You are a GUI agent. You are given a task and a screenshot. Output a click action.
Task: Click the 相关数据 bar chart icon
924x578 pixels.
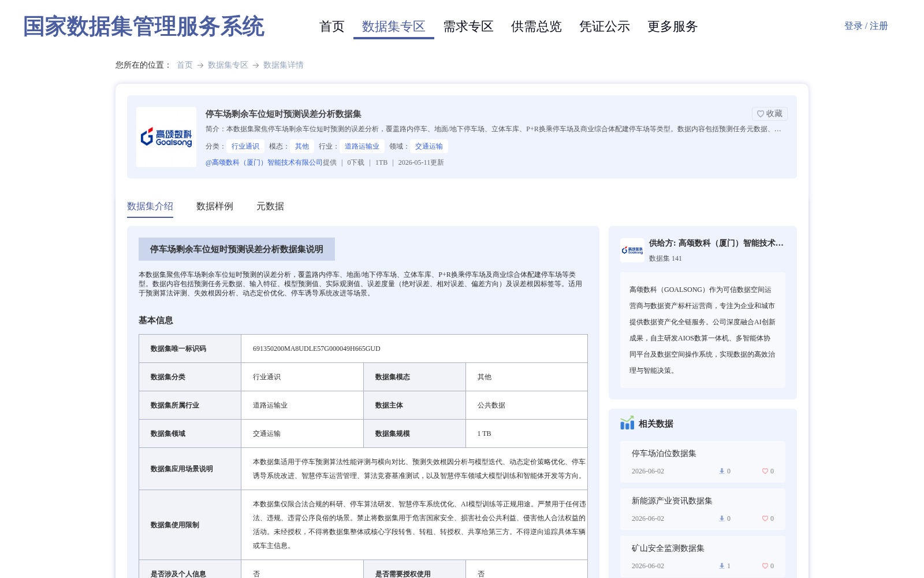coord(627,423)
